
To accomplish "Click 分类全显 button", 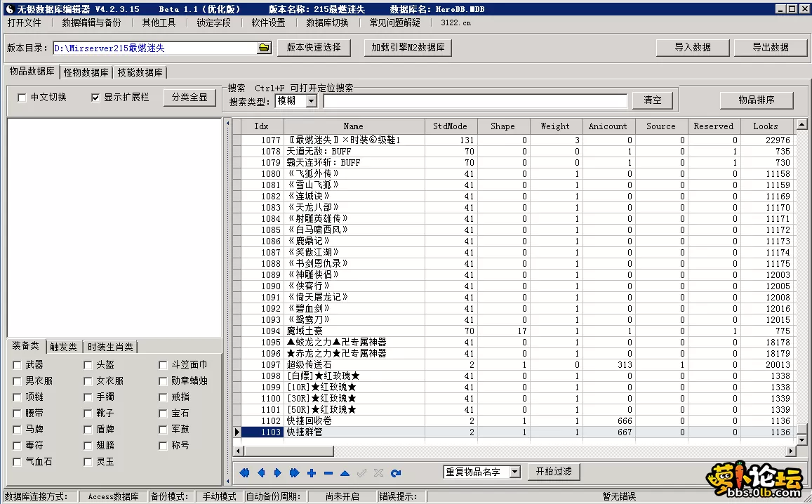I will (x=189, y=98).
